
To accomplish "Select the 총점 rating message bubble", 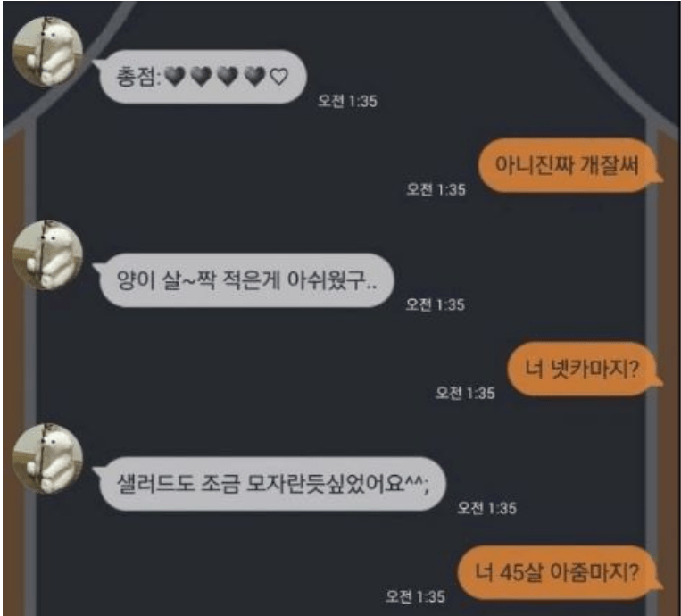I will click(201, 77).
